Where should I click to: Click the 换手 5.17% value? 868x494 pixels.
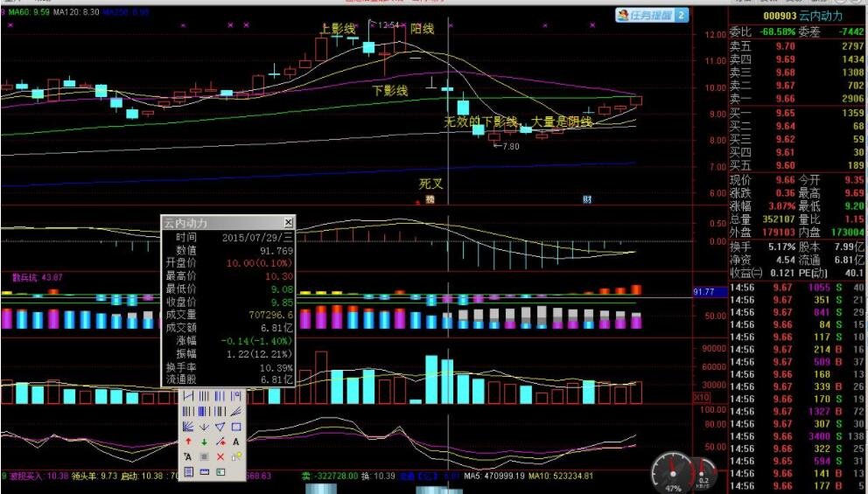pyautogui.click(x=782, y=247)
